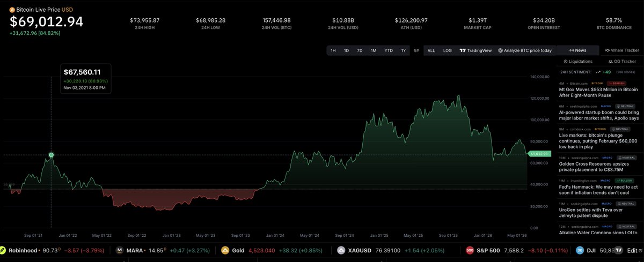Select the 7D timeframe
Screen dimensions: 644x262
click(x=360, y=50)
